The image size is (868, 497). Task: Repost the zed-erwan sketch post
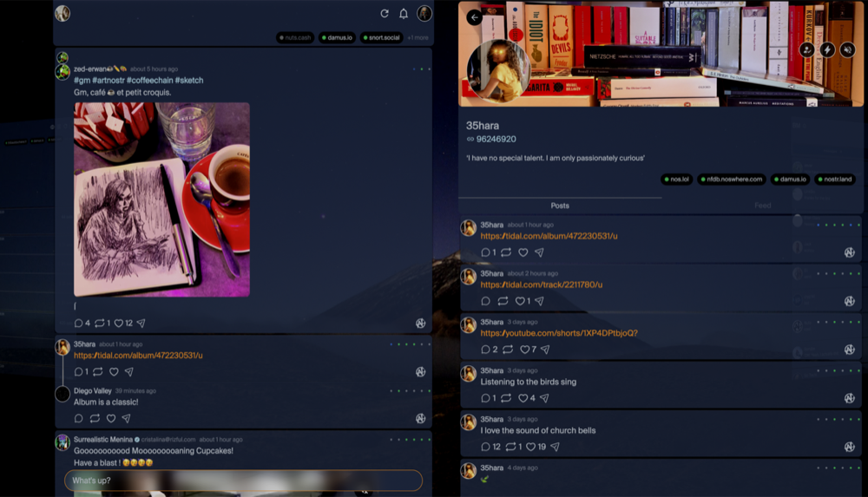[99, 324]
